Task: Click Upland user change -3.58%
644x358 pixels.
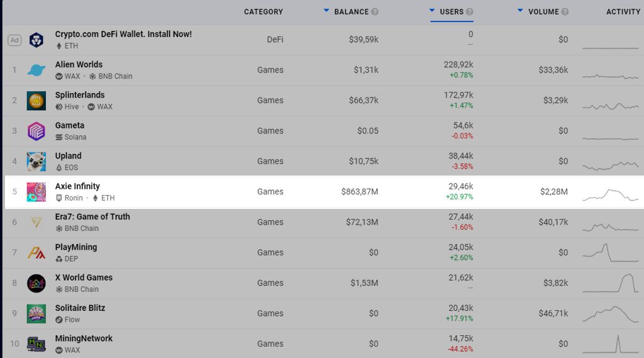Action: (462, 167)
